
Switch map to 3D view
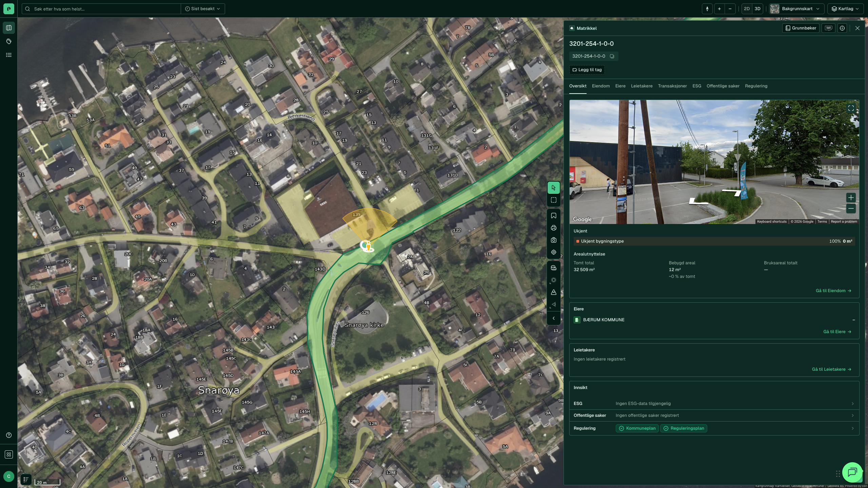757,9
